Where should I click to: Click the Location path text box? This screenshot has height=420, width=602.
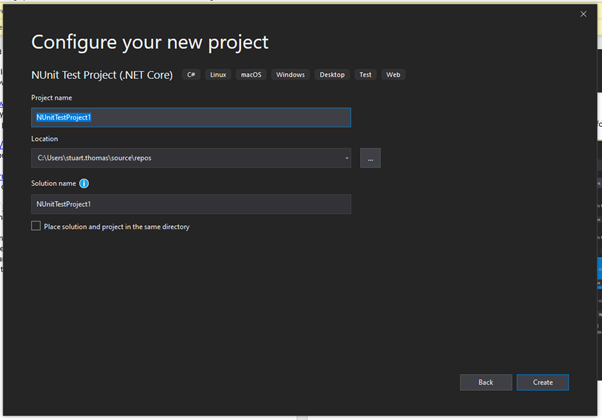[x=185, y=158]
